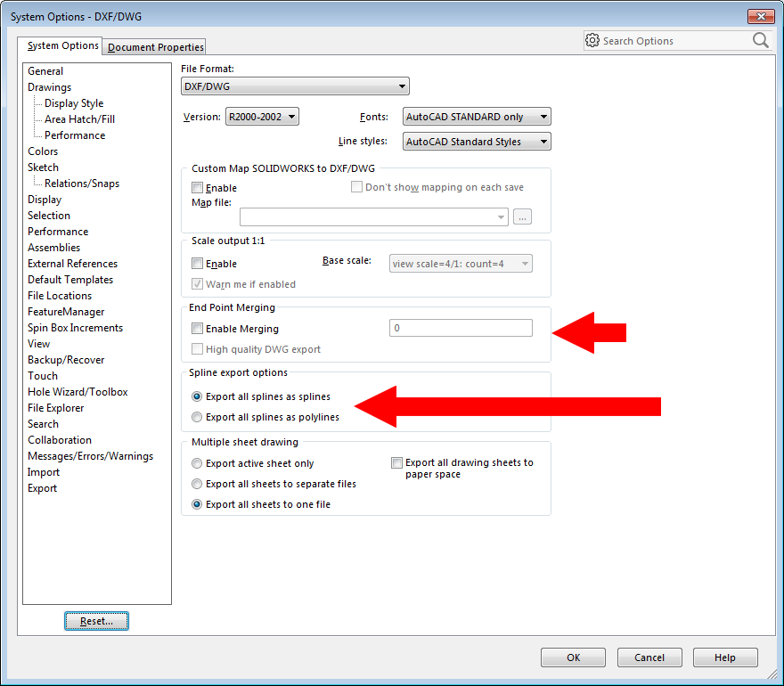Tick Export all drawing sheets to paper space
This screenshot has height=686, width=784.
pos(397,463)
